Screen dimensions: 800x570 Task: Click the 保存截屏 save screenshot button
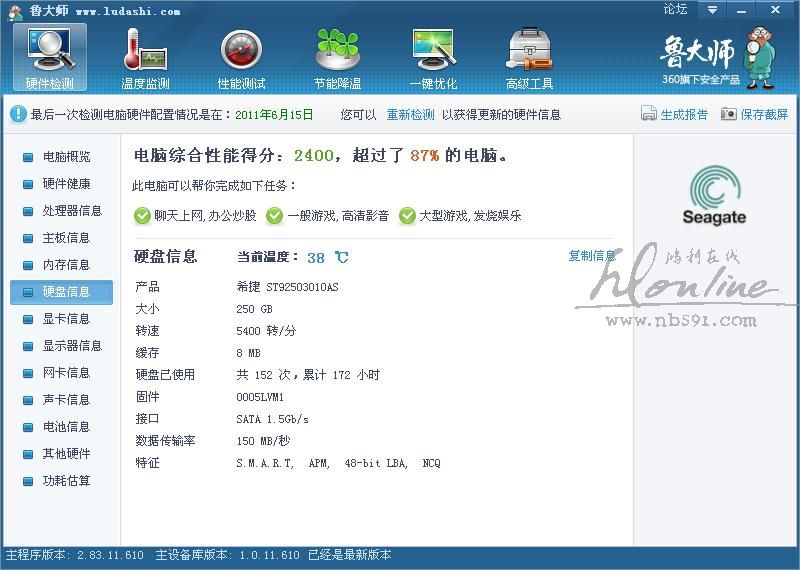[x=755, y=114]
